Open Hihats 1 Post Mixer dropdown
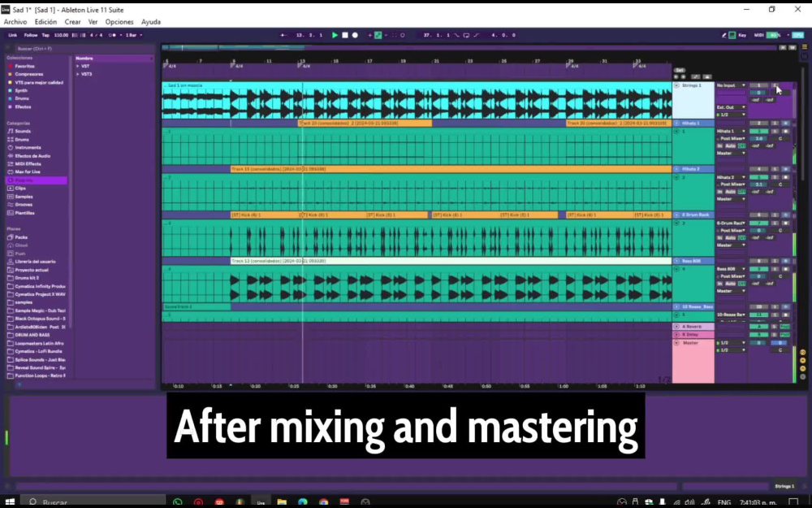812x508 pixels. click(731, 139)
